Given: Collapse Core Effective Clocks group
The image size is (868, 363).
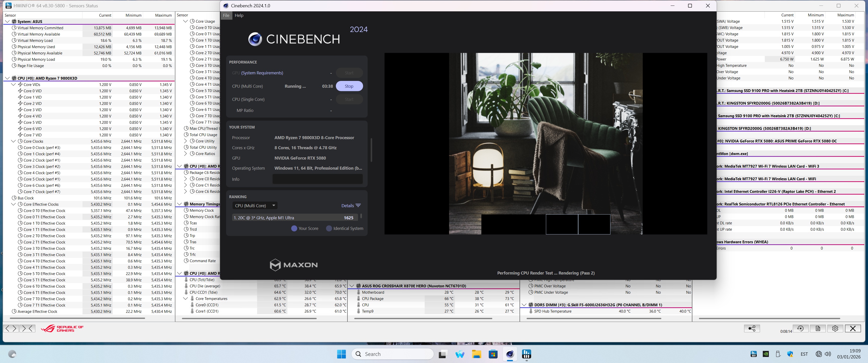Looking at the screenshot, I should tap(13, 204).
